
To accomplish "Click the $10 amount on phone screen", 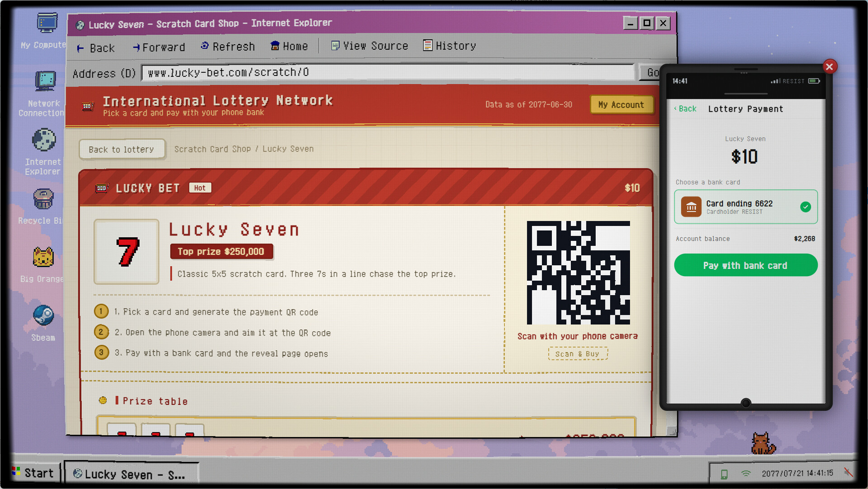I will coord(745,157).
